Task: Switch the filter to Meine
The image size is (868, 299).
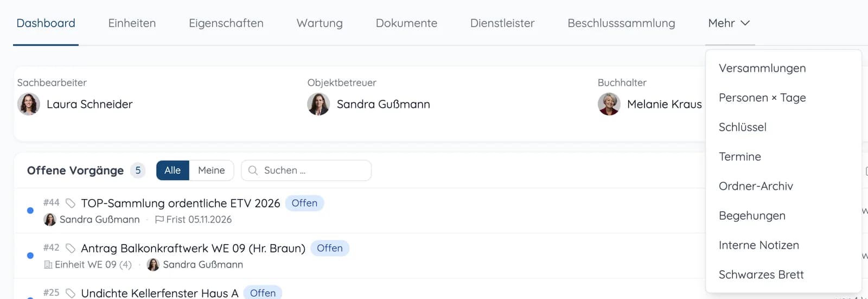Action: [212, 170]
